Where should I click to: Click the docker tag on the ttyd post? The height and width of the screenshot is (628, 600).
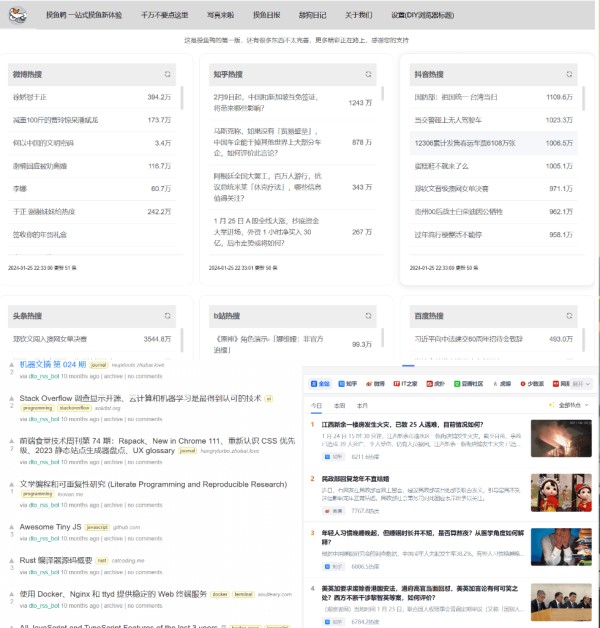(220, 594)
